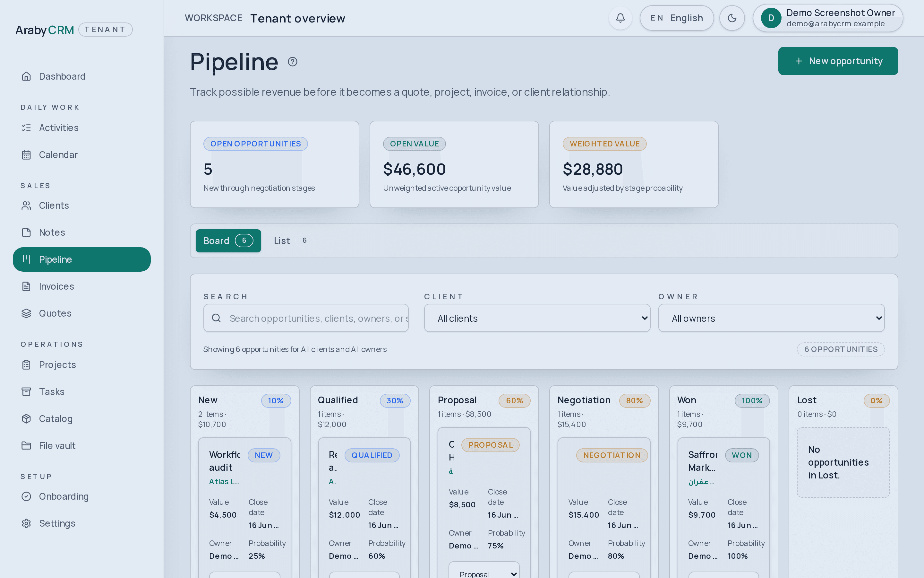
Task: Click the user avatar D circle
Action: point(771,18)
